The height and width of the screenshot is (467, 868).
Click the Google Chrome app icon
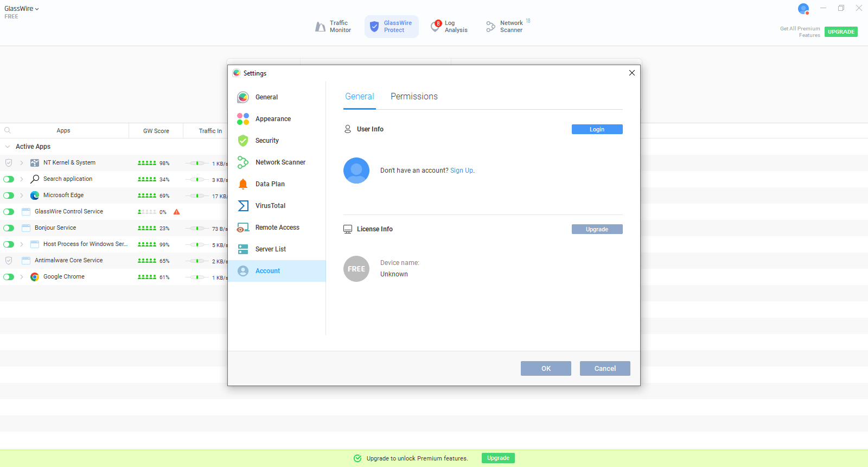[35, 277]
